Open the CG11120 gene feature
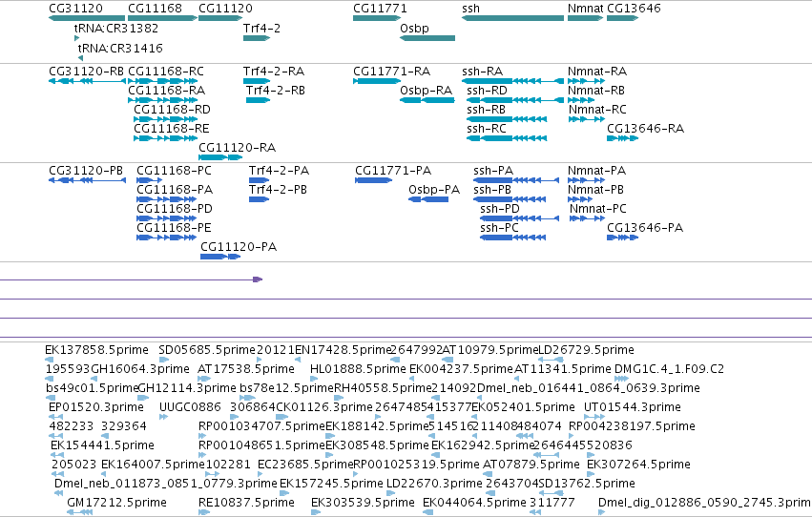The image size is (812, 517). 220,18
